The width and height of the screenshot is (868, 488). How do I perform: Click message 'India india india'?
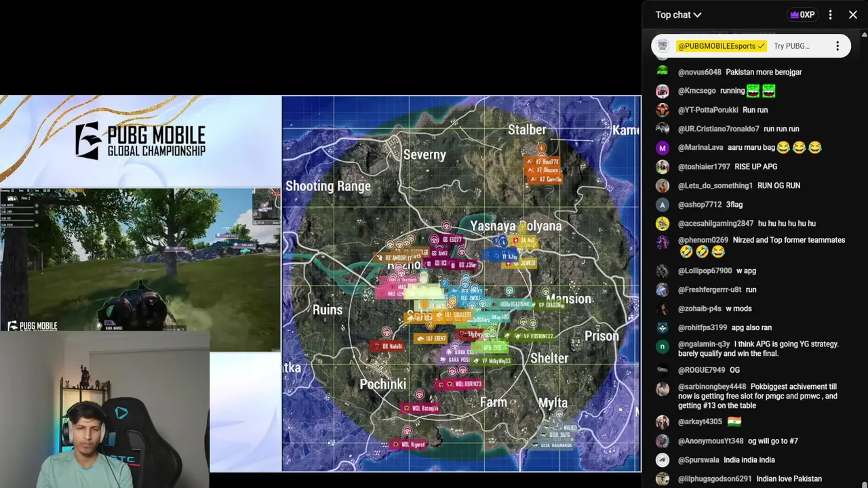point(749,460)
